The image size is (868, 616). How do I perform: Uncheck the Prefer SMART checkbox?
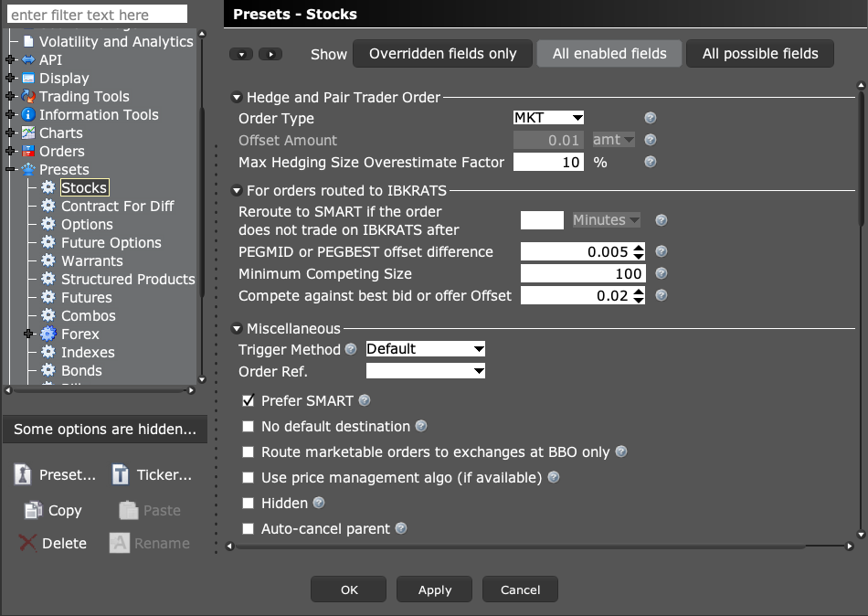point(248,400)
